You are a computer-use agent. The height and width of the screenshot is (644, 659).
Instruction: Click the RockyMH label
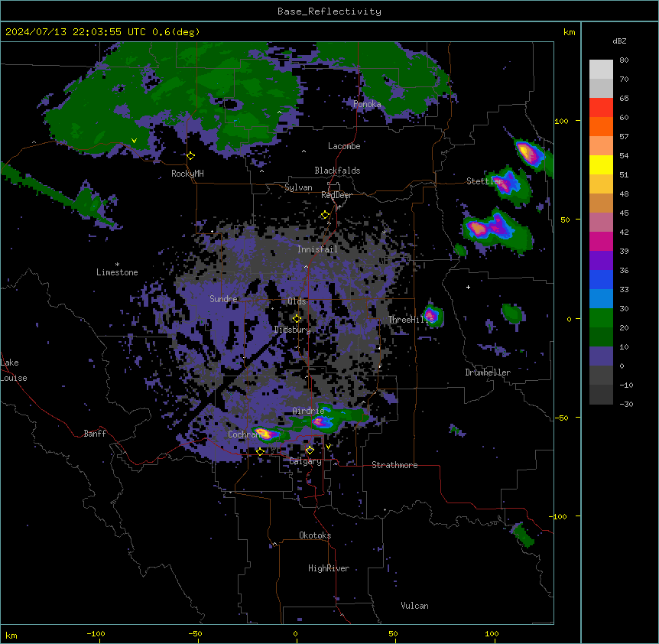(x=187, y=174)
